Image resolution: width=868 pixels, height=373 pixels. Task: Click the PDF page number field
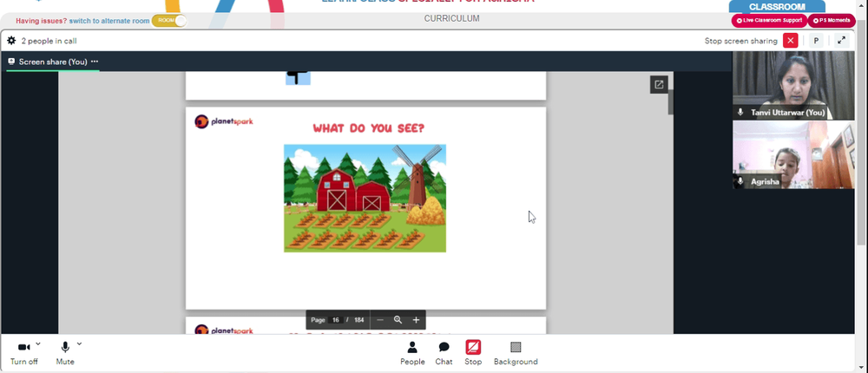tap(336, 320)
